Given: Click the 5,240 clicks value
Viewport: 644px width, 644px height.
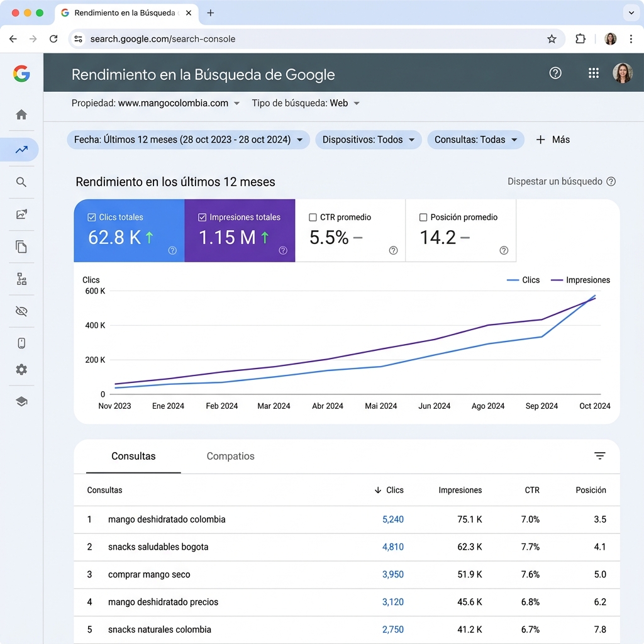Looking at the screenshot, I should (x=392, y=519).
